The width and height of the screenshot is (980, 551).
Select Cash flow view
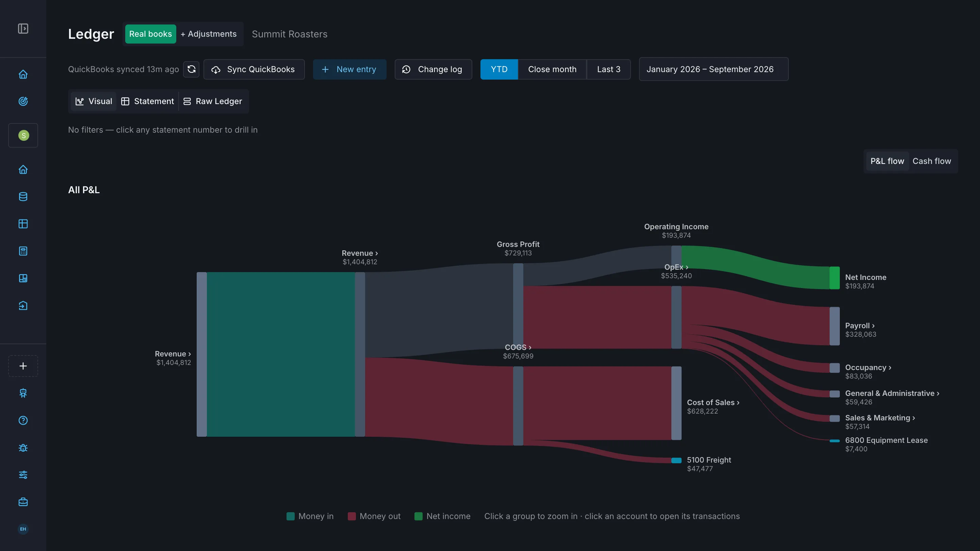pos(932,161)
